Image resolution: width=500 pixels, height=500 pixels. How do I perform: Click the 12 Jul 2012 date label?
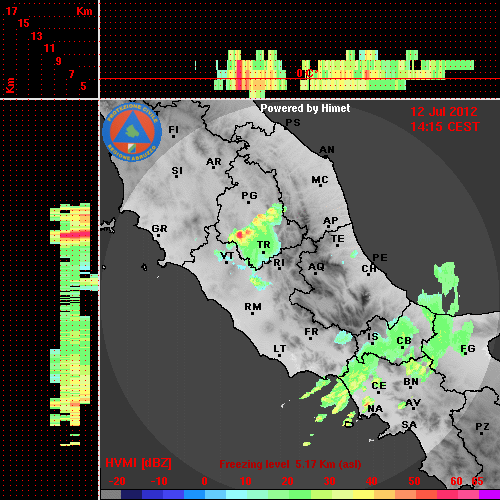(444, 112)
